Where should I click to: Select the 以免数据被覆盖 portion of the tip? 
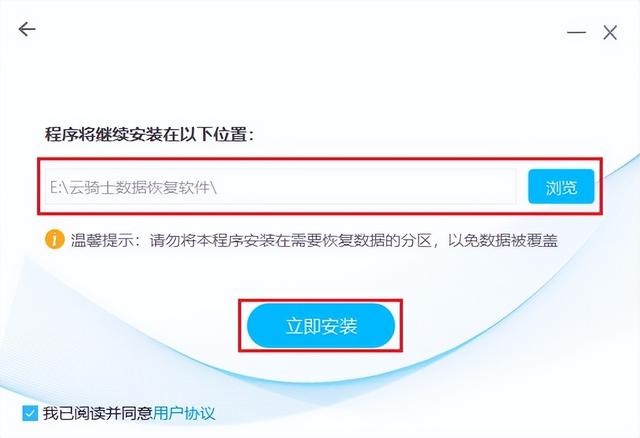503,240
